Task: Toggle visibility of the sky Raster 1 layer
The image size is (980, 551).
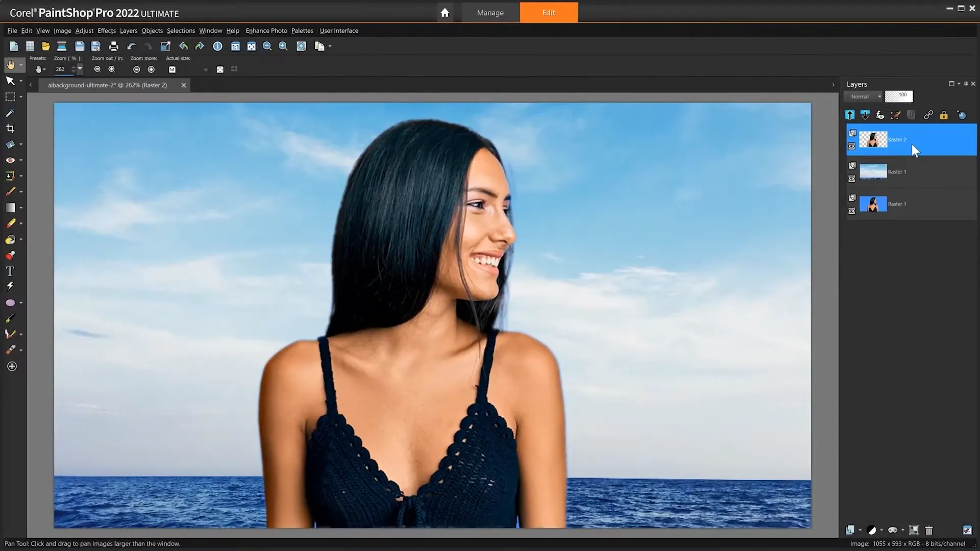Action: pyautogui.click(x=852, y=179)
